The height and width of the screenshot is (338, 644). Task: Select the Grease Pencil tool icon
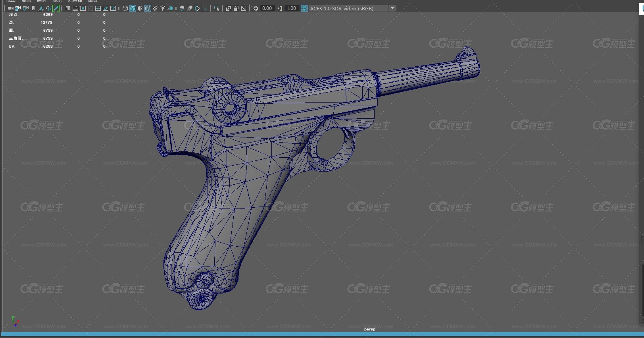56,8
